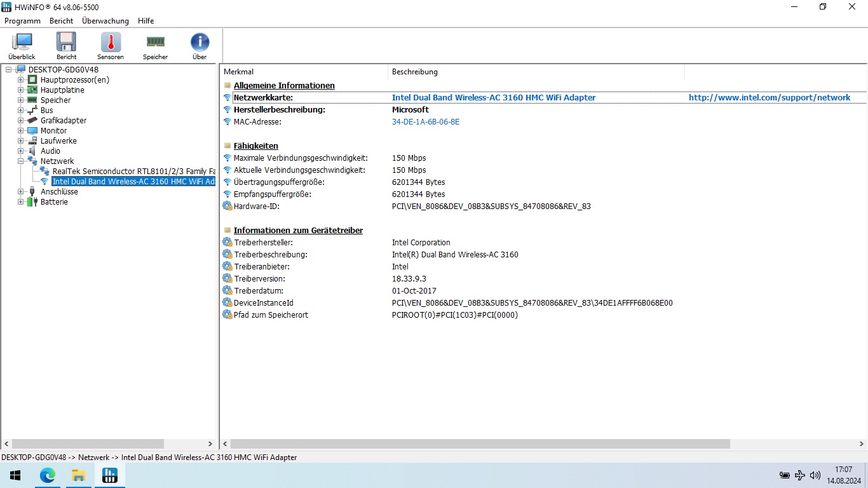Select the Bus connector icon in tree
This screenshot has width=868, height=488.
point(32,111)
